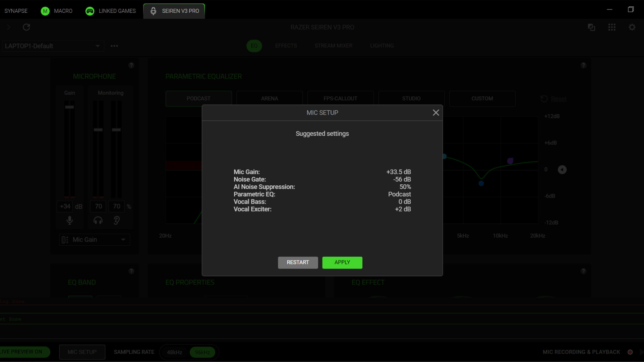This screenshot has width=644, height=362.
Task: Adjust the microphone Gain slider handle
Action: tap(69, 107)
